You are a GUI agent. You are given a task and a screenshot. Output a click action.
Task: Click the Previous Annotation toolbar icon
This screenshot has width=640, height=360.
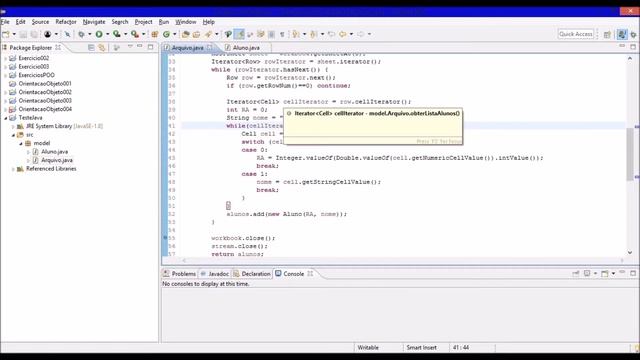coord(313,34)
